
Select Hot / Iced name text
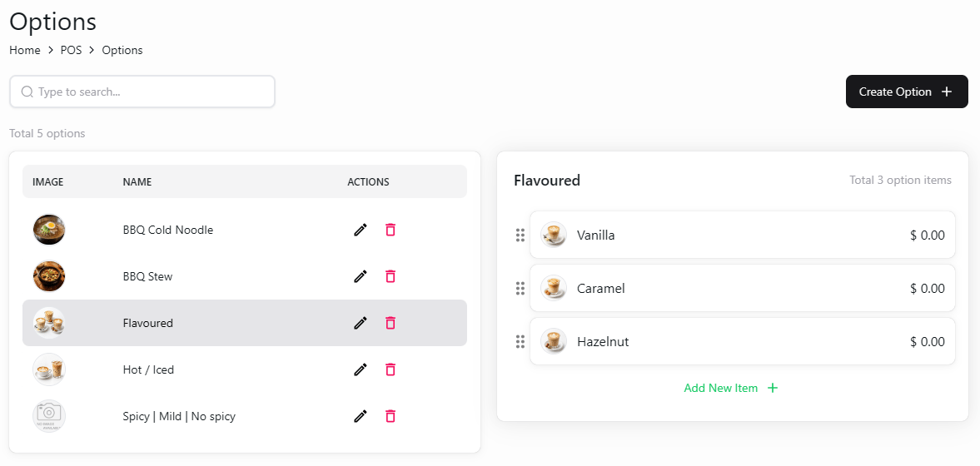click(x=148, y=369)
